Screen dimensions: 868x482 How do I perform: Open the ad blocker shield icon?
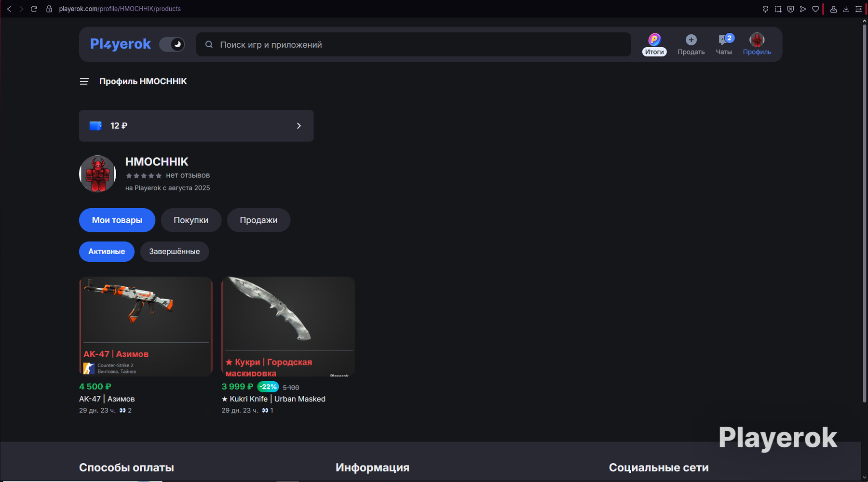tap(790, 9)
